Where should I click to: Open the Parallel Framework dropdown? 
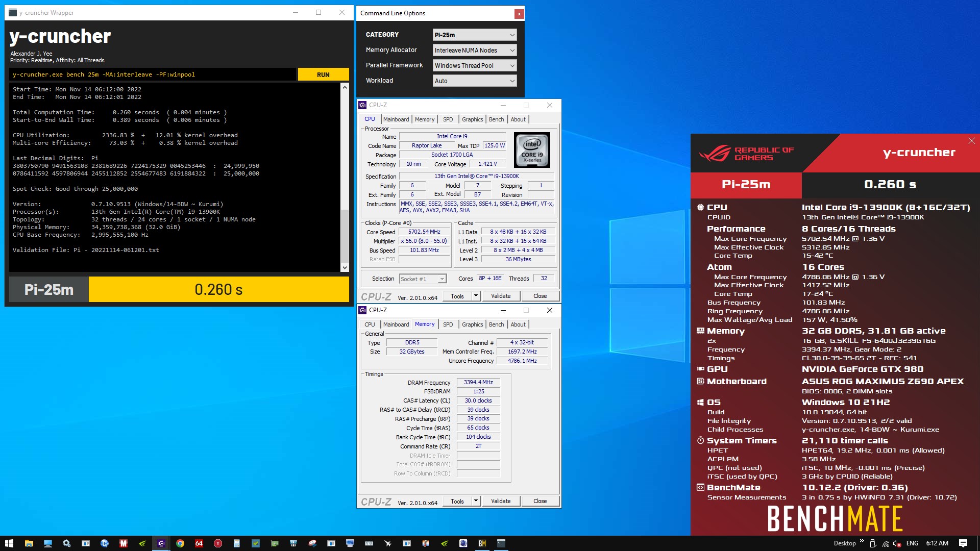click(x=475, y=65)
